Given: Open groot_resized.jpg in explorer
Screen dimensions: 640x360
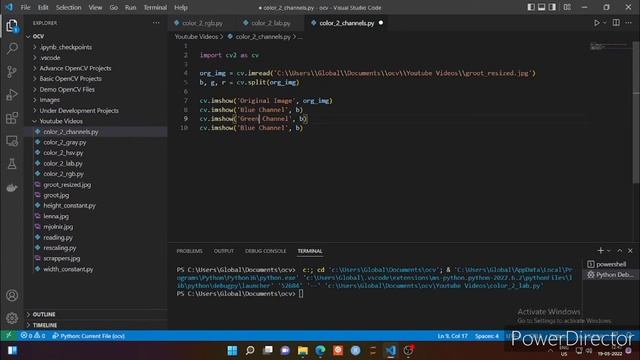Looking at the screenshot, I should click(96, 184).
